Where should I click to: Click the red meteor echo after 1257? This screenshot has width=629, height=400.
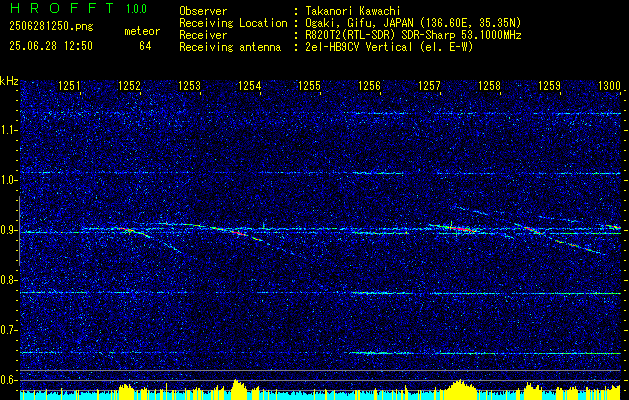(x=461, y=229)
